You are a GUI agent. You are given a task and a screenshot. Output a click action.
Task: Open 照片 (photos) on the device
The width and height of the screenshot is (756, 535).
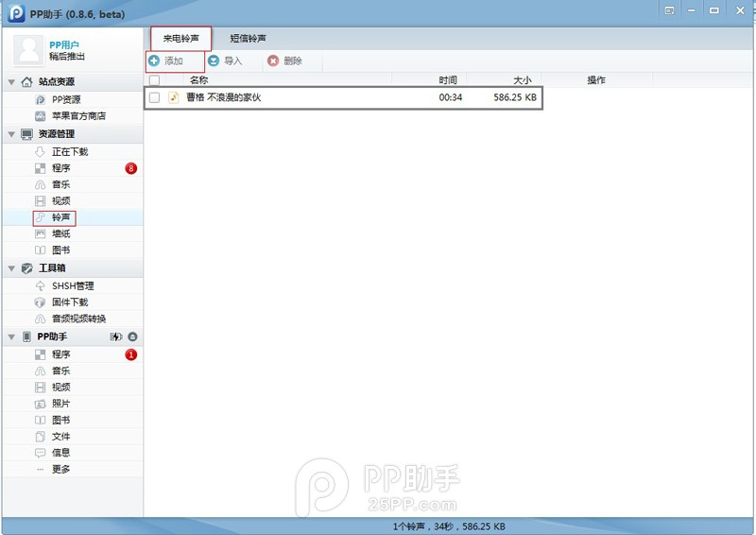[60, 404]
